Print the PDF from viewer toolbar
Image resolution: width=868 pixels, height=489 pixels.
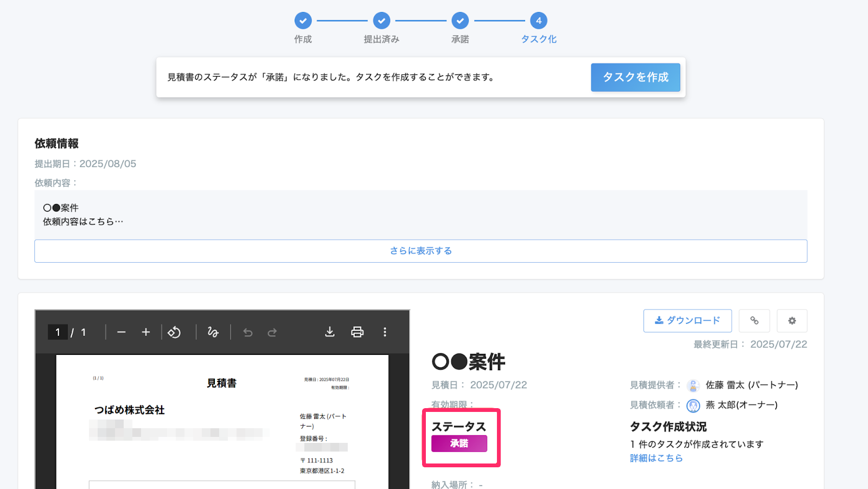pos(357,332)
